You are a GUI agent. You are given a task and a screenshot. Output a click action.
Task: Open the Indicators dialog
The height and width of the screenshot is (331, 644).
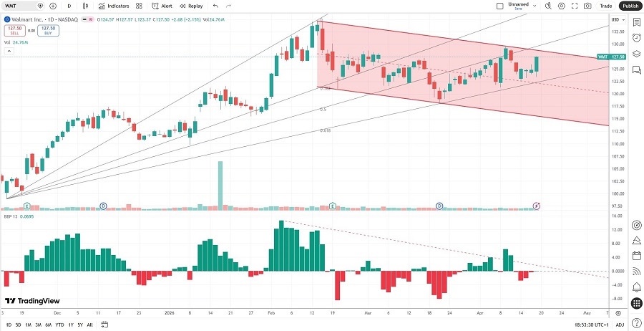pos(114,6)
